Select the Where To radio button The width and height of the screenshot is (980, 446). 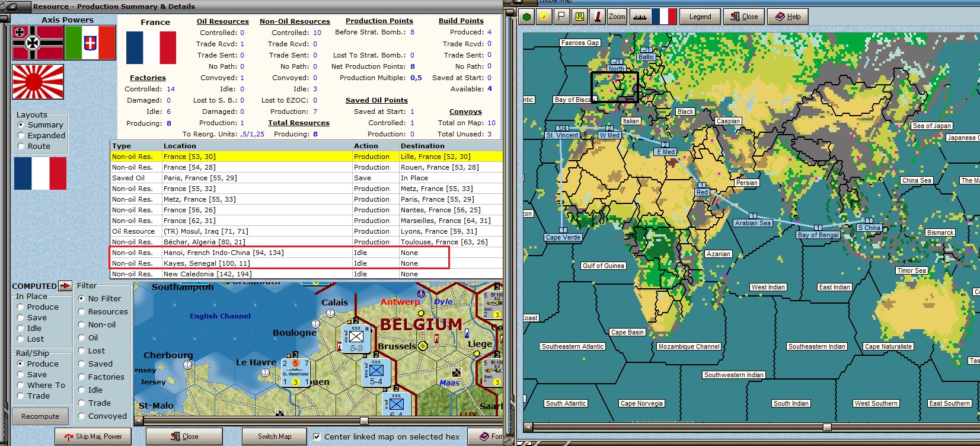[x=20, y=386]
